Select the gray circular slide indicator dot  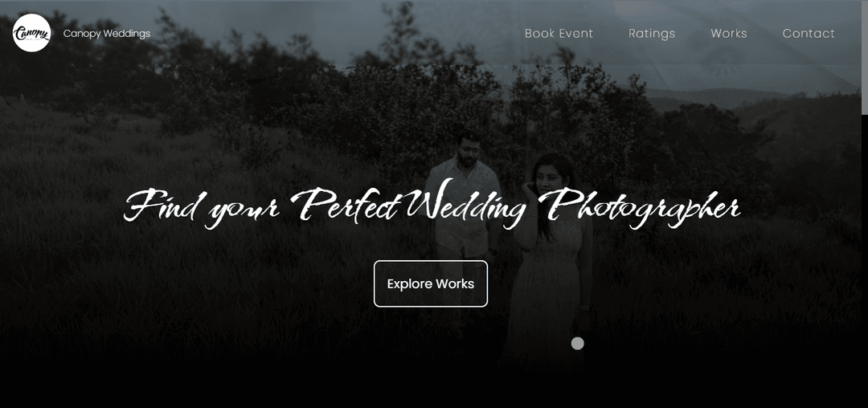coord(577,343)
